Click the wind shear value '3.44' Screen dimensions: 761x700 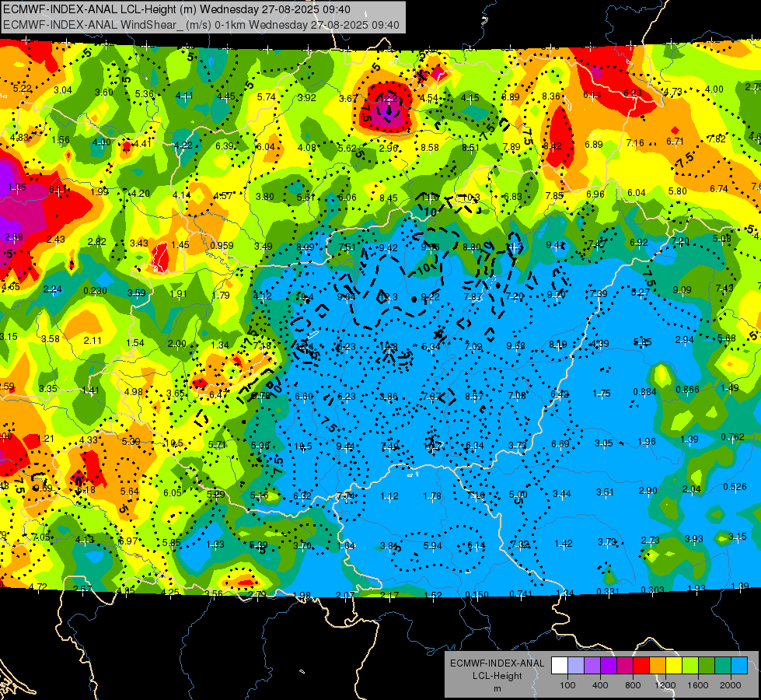562,494
